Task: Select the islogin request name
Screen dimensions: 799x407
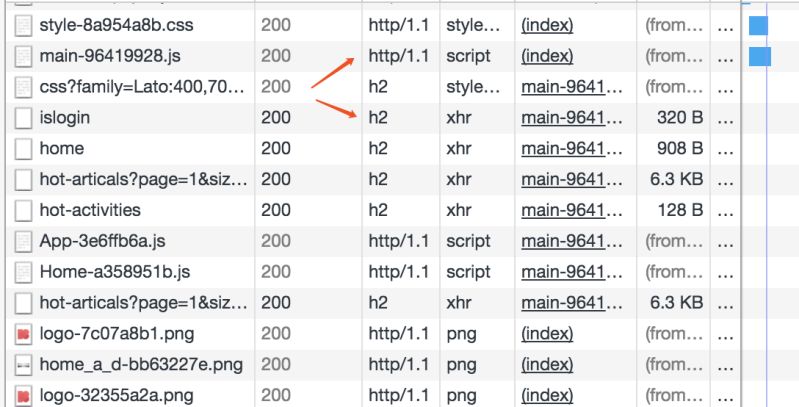Action: coord(65,118)
